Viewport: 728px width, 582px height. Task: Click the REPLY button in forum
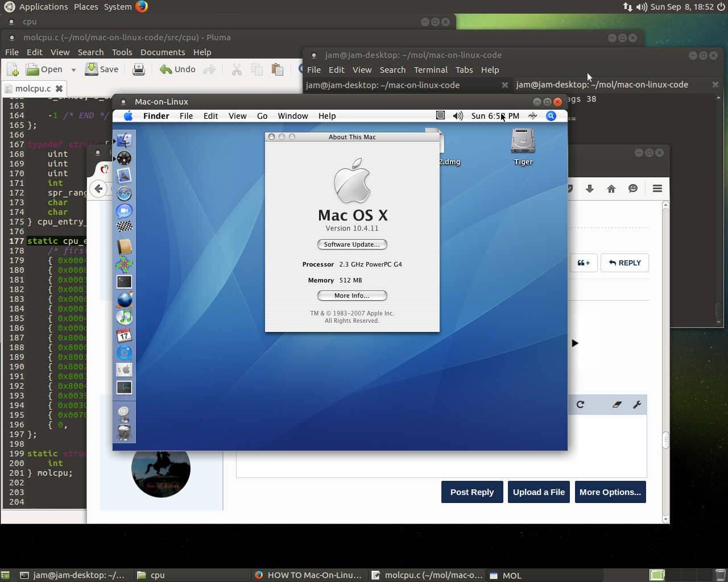coord(624,263)
